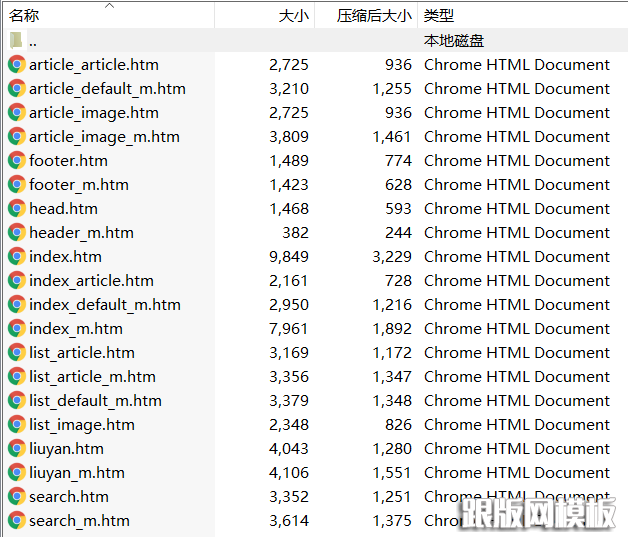This screenshot has width=628, height=537.
Task: Select the index_article.htm file name
Action: (91, 281)
